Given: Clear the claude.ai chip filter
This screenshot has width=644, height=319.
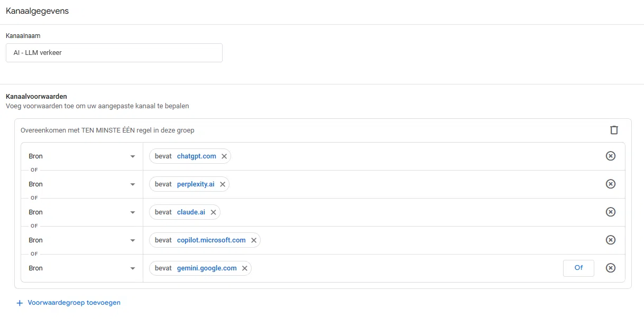Looking at the screenshot, I should pyautogui.click(x=213, y=212).
